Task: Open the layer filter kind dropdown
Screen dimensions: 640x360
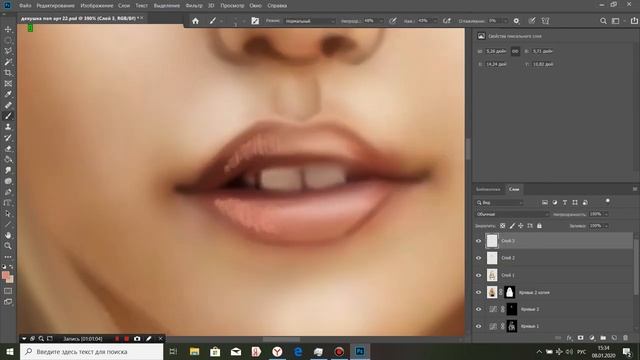Action: 499,202
